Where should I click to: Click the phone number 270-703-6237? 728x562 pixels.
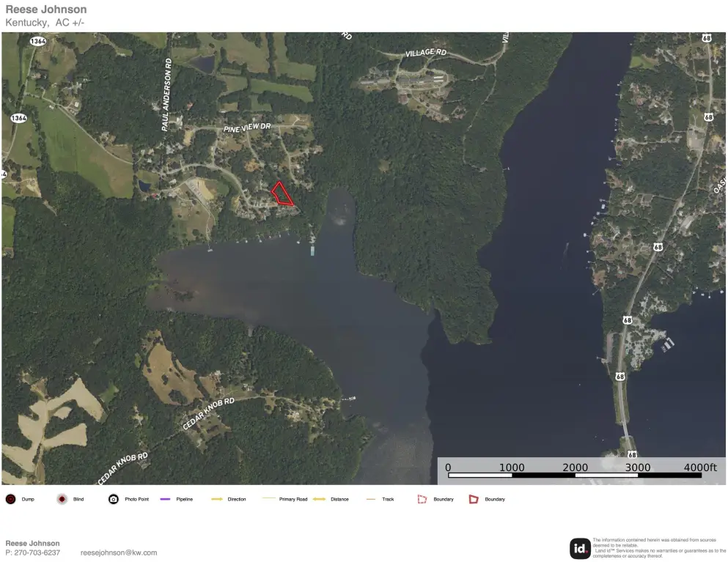click(x=37, y=552)
